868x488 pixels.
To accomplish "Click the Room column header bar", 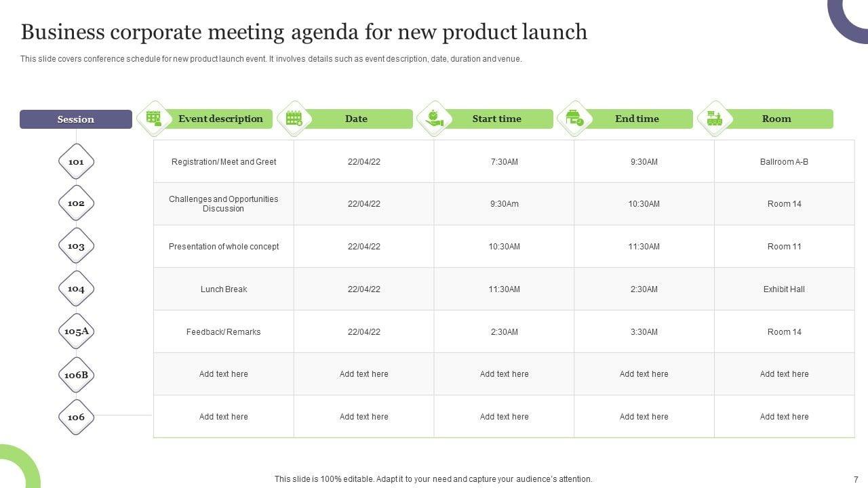I will point(776,119).
